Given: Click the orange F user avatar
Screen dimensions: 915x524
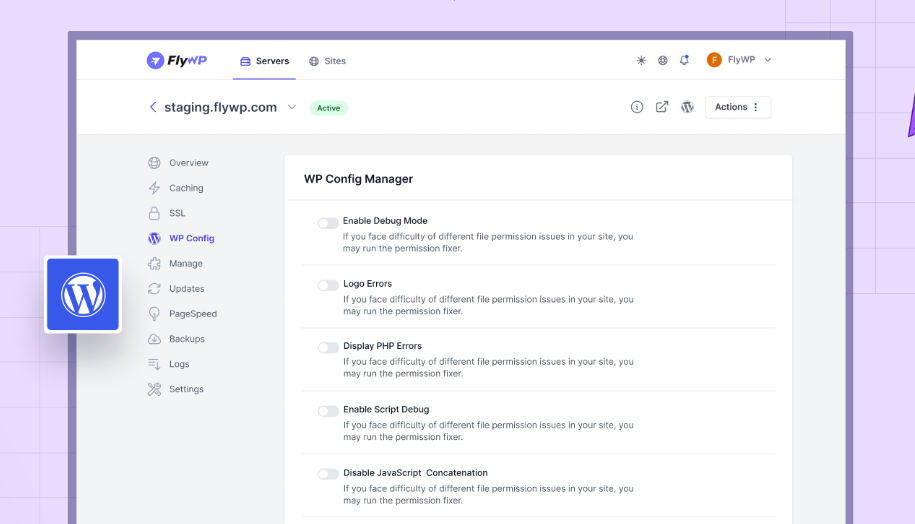Looking at the screenshot, I should click(x=714, y=60).
